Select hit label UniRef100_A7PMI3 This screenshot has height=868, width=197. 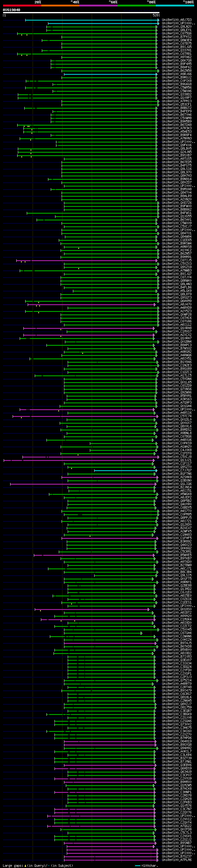pos(177,101)
